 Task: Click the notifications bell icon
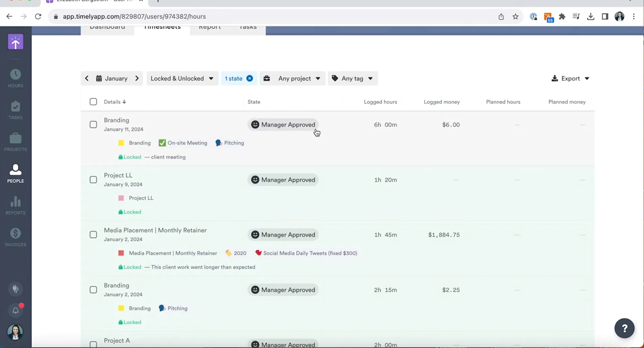click(x=16, y=310)
